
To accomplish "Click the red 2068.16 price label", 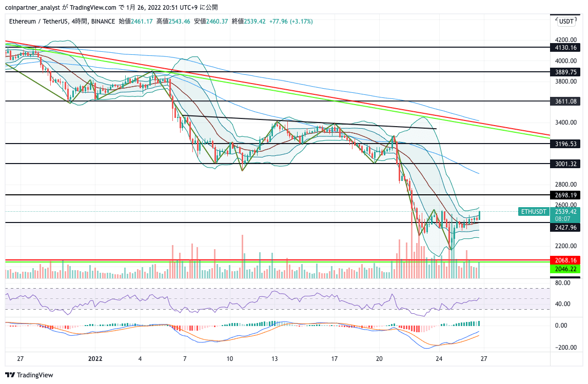I will [565, 260].
